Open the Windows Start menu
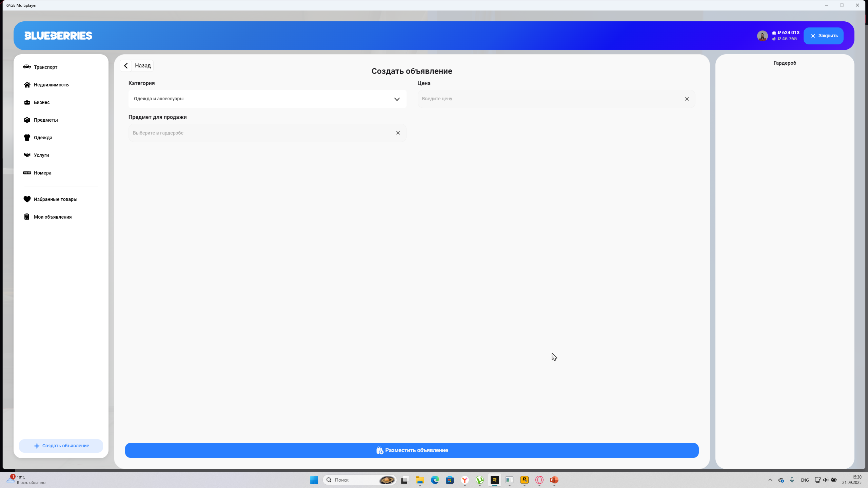Screen dimensions: 868x488 click(x=314, y=480)
